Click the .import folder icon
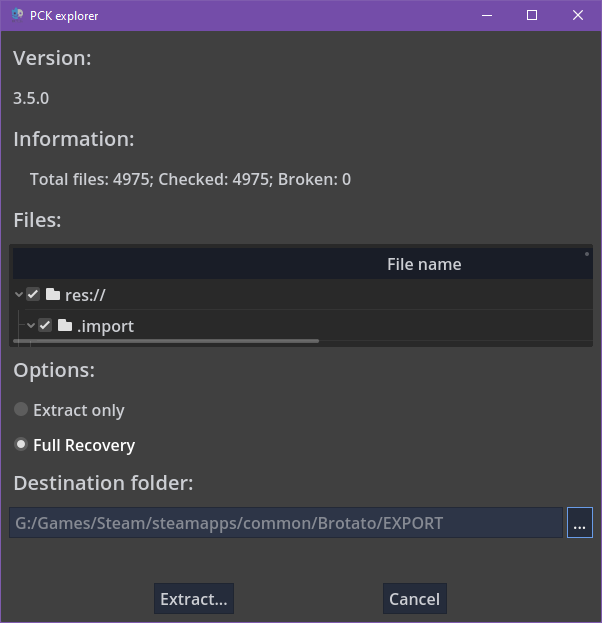 tap(65, 326)
